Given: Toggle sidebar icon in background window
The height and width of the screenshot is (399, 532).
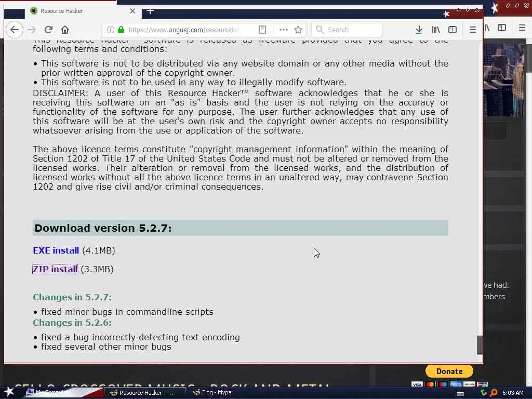Looking at the screenshot, I should [x=502, y=28].
